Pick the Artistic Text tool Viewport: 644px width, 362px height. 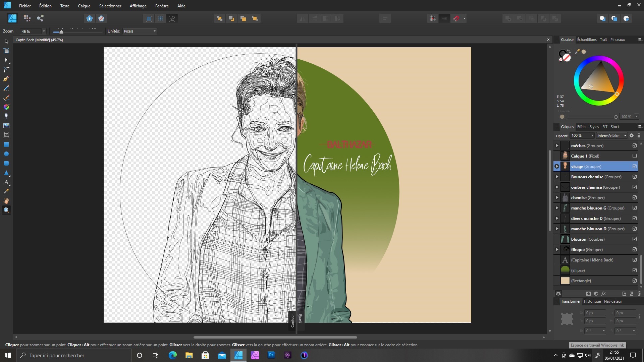pyautogui.click(x=6, y=183)
